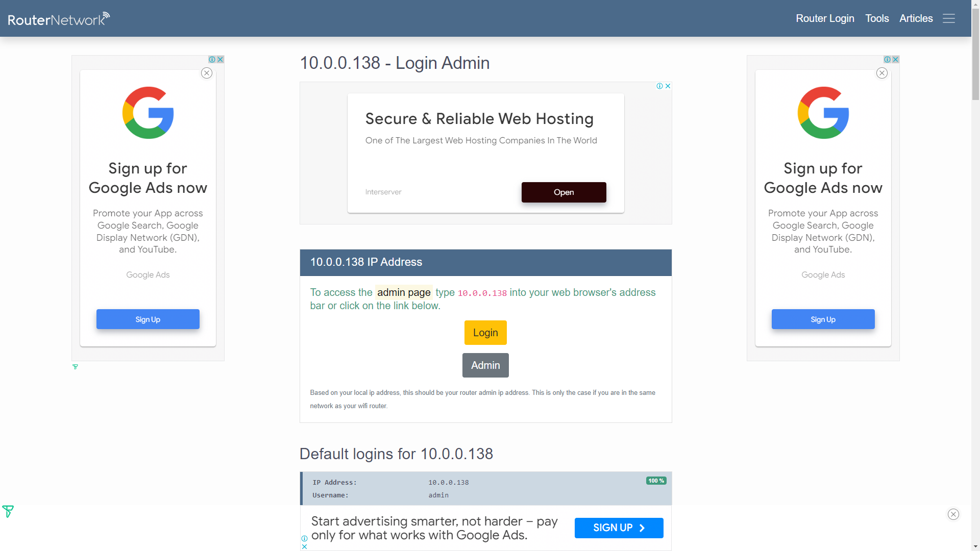Close the bottom sticky banner ad
This screenshot has height=551, width=980.
(x=953, y=514)
